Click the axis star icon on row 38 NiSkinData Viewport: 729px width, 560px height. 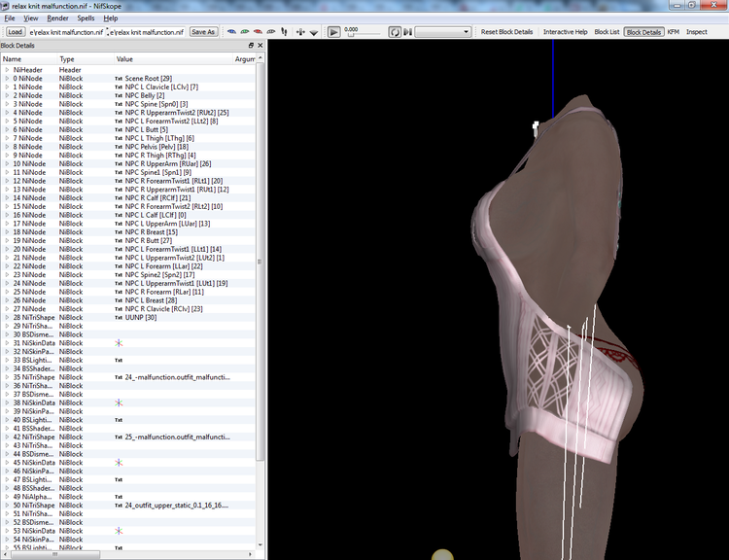119,402
